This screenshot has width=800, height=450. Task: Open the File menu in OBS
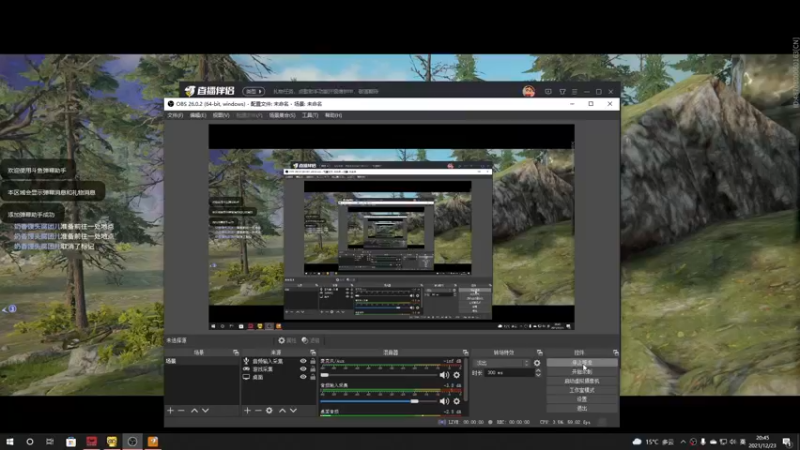(175, 115)
